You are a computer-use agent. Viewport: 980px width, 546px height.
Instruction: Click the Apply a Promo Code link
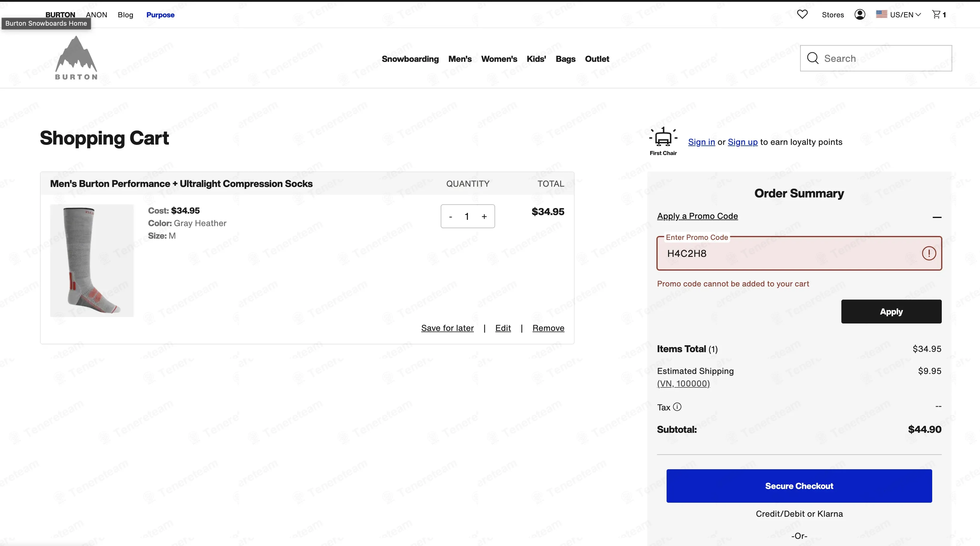[x=697, y=216]
